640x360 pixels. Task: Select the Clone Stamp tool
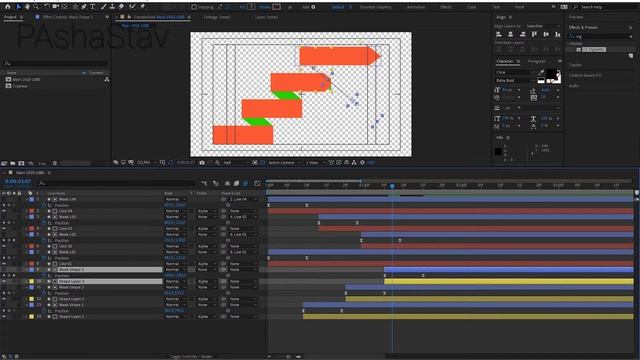[x=112, y=7]
